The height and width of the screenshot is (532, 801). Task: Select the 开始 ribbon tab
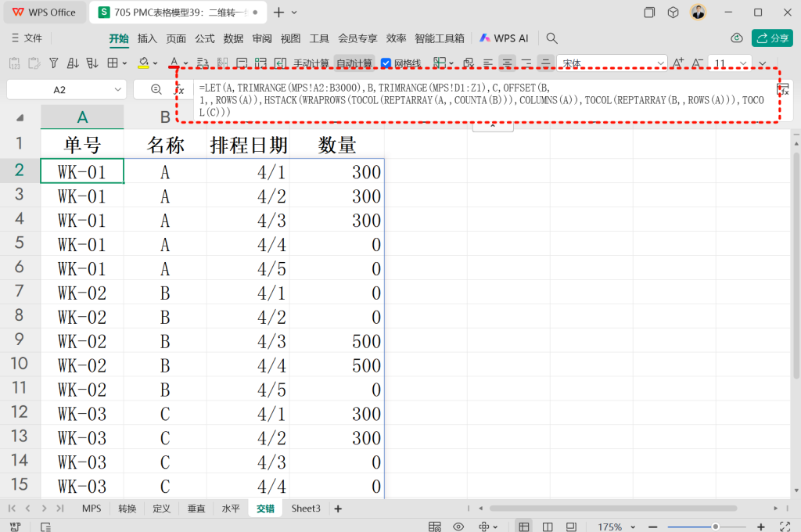click(x=119, y=38)
